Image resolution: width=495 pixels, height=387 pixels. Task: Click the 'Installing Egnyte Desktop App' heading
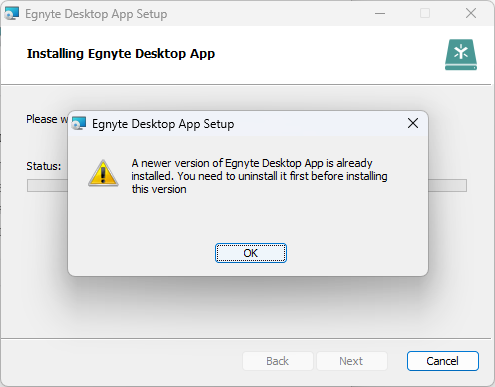point(121,54)
